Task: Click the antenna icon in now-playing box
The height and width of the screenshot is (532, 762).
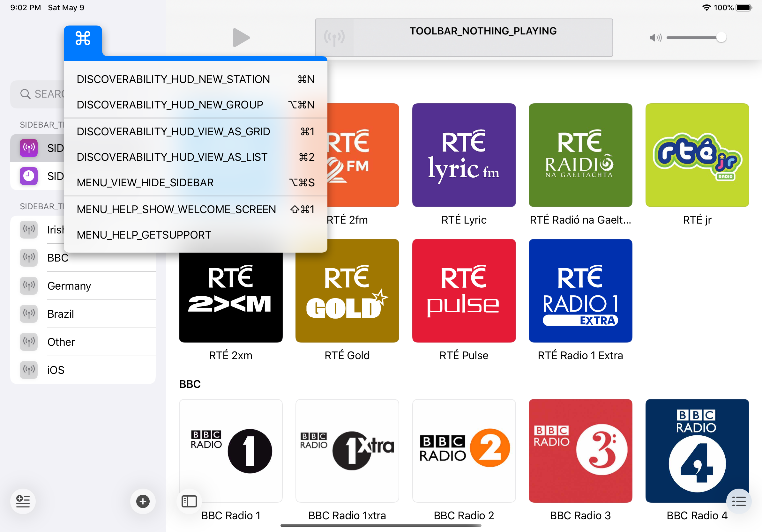Action: click(334, 38)
